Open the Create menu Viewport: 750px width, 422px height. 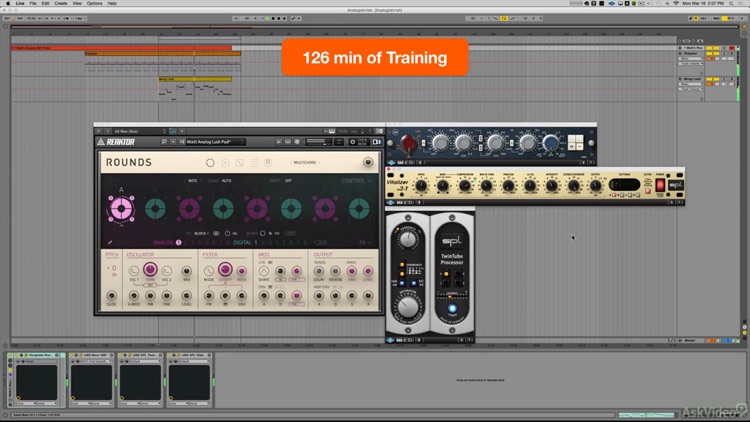pyautogui.click(x=61, y=3)
